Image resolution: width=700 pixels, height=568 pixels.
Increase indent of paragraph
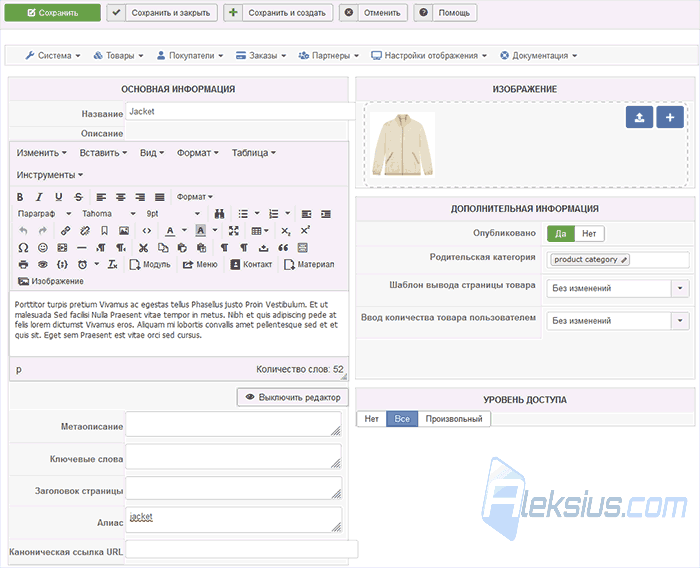click(326, 214)
